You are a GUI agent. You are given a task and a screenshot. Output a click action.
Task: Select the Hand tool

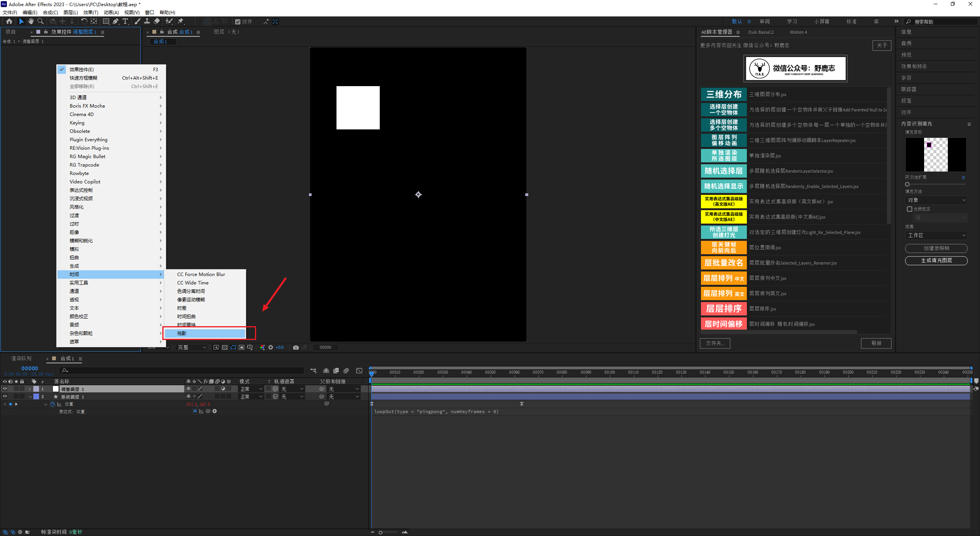[31, 21]
